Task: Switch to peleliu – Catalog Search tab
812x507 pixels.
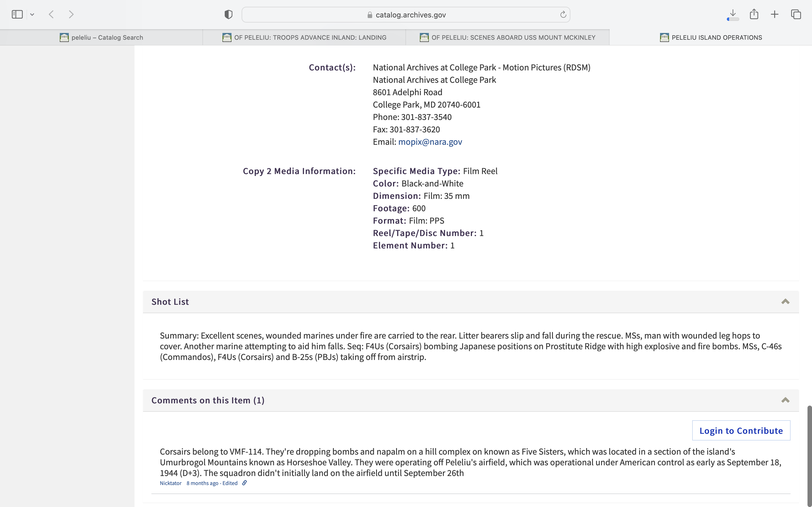Action: click(x=101, y=37)
